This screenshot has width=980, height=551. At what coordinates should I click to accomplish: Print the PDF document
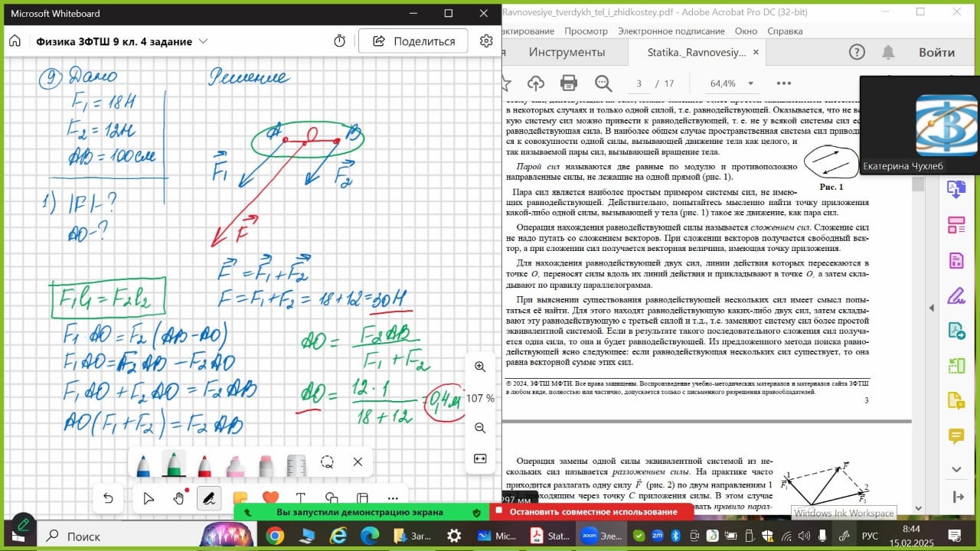pyautogui.click(x=568, y=83)
